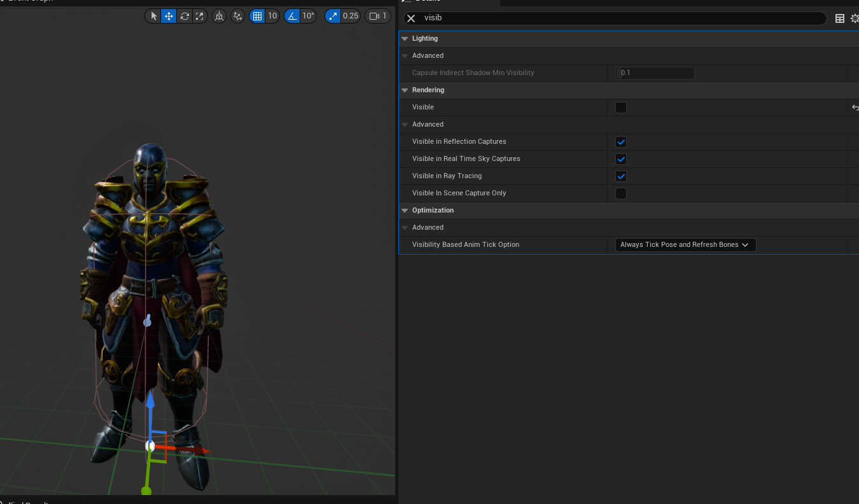Collapse the Rendering category
This screenshot has height=504, width=859.
405,90
